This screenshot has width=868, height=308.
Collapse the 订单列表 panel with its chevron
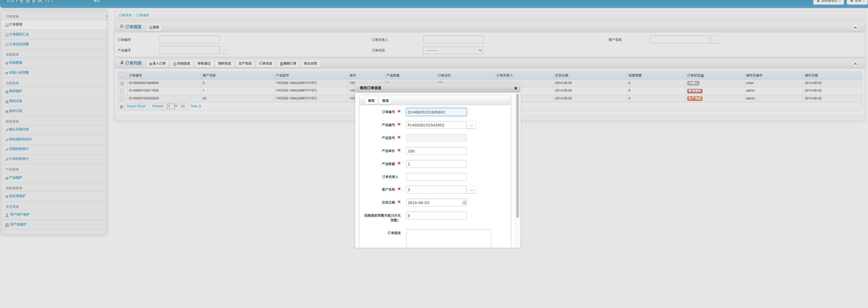(x=855, y=64)
